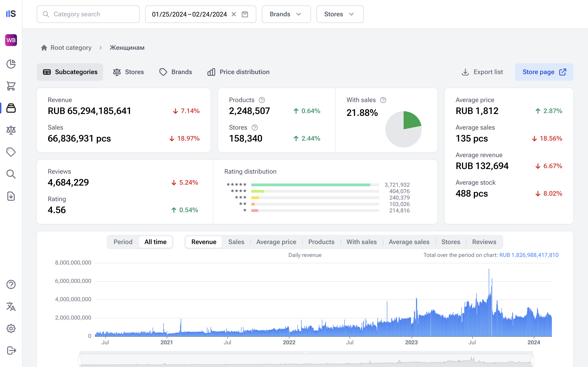The width and height of the screenshot is (588, 367).
Task: Clear the selected date range
Action: click(234, 14)
